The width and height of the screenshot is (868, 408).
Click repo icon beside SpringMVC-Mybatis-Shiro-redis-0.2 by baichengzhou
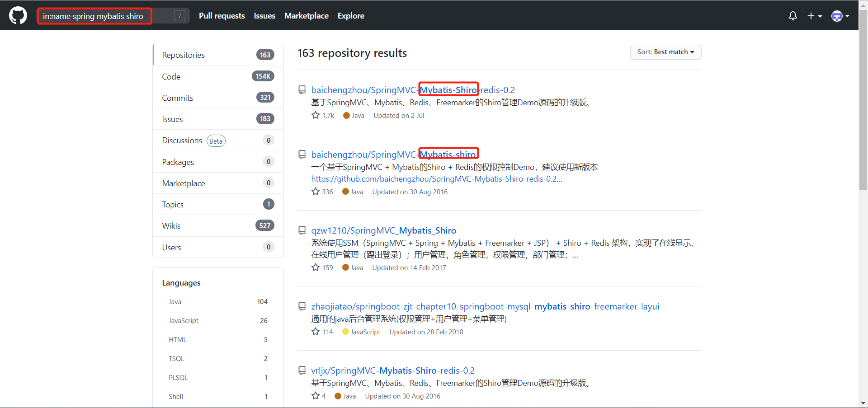[x=302, y=90]
